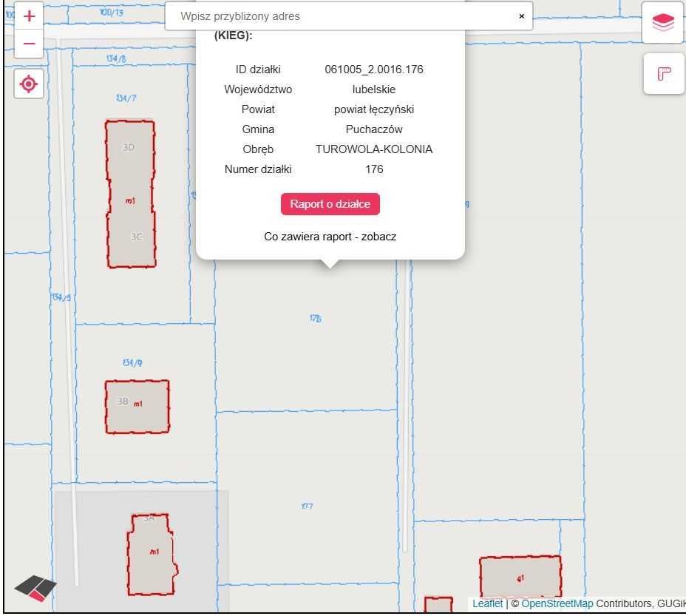Click the building outline labeled 3D
Image resolution: width=686 pixels, height=616 pixels.
(129, 147)
